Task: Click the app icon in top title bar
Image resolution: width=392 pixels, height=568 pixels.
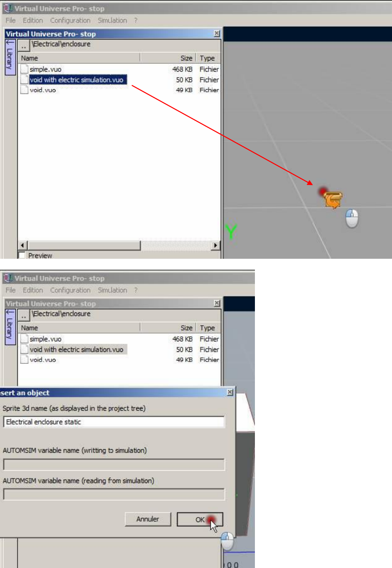Action: [7, 9]
